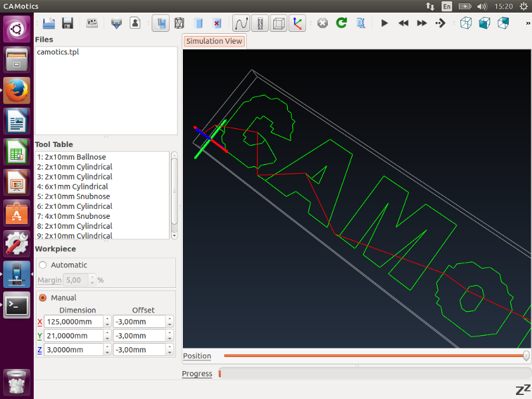Enable the Automatic workpiece radio button
This screenshot has width=532, height=399.
tap(43, 265)
